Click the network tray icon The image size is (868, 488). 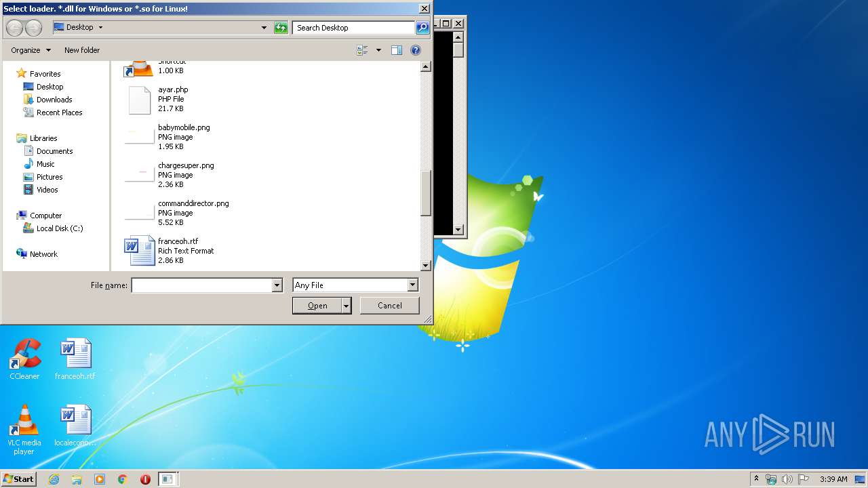tap(771, 479)
